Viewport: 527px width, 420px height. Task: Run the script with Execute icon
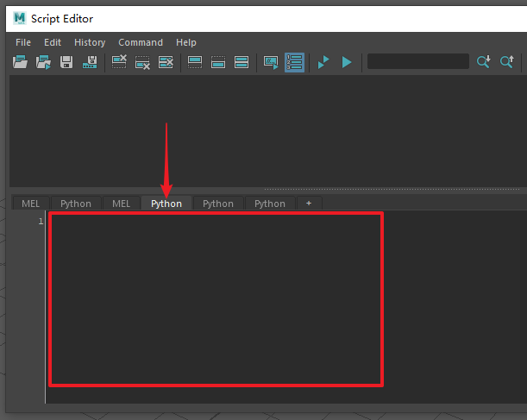[347, 62]
